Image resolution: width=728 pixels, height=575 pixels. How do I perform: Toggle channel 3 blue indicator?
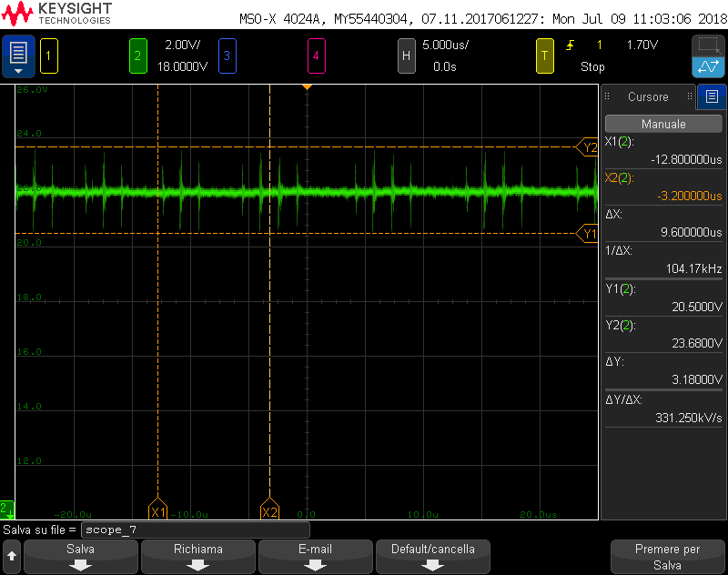click(x=227, y=56)
